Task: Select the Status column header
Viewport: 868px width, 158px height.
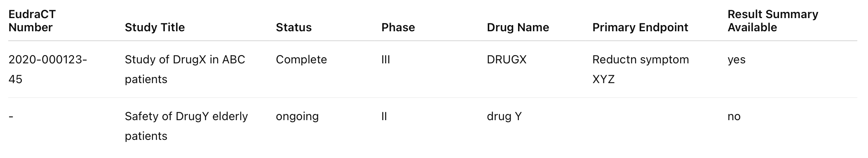Action: (293, 27)
